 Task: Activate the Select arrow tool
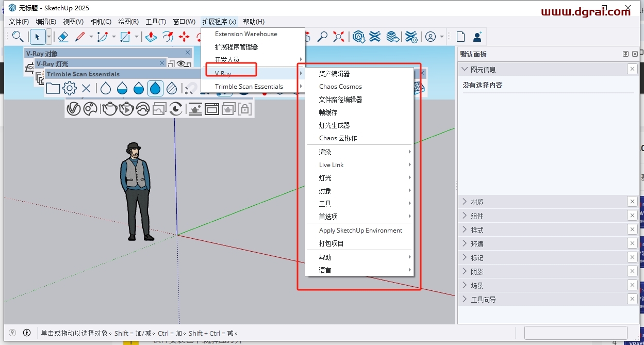click(37, 37)
